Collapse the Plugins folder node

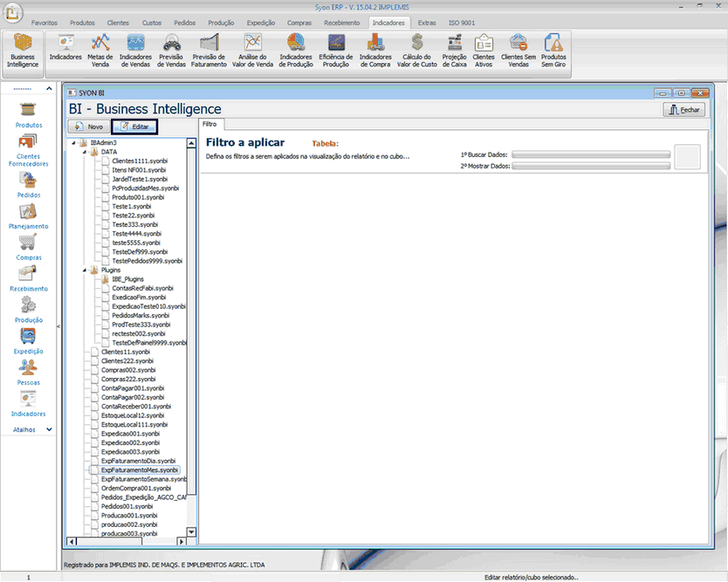[85, 270]
